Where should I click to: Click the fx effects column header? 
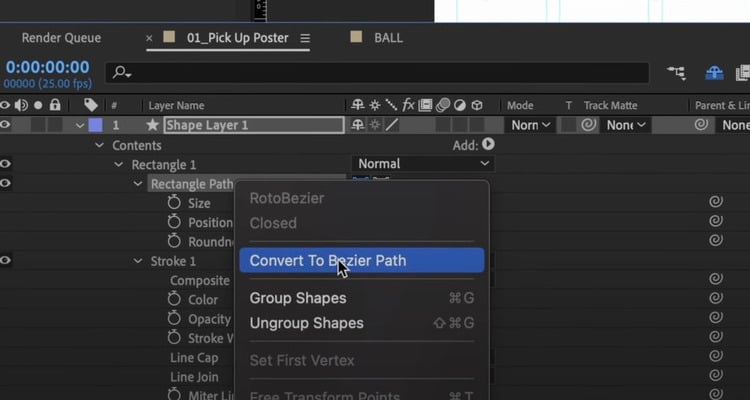coord(408,105)
